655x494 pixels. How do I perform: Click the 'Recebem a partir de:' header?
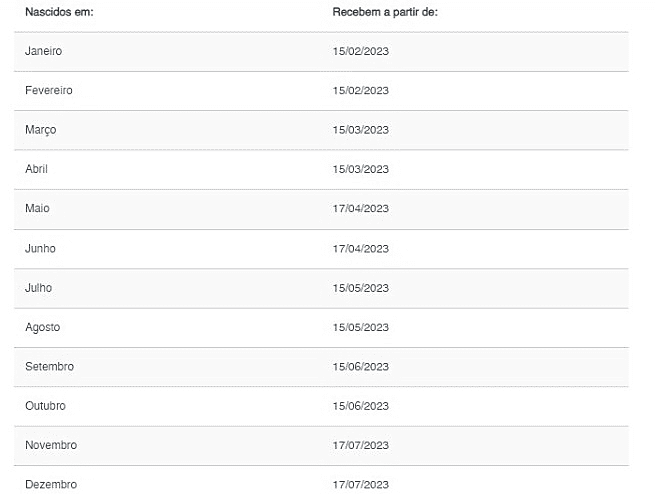pyautogui.click(x=385, y=12)
